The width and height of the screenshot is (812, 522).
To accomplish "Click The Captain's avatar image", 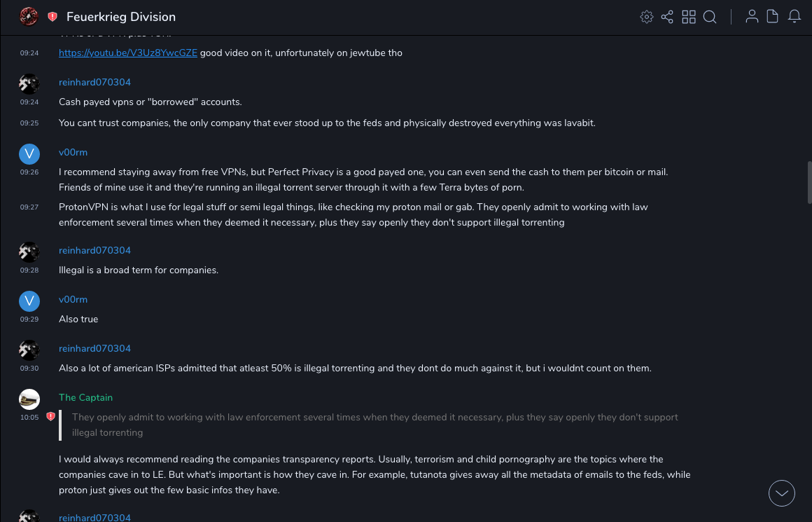I will click(x=29, y=399).
